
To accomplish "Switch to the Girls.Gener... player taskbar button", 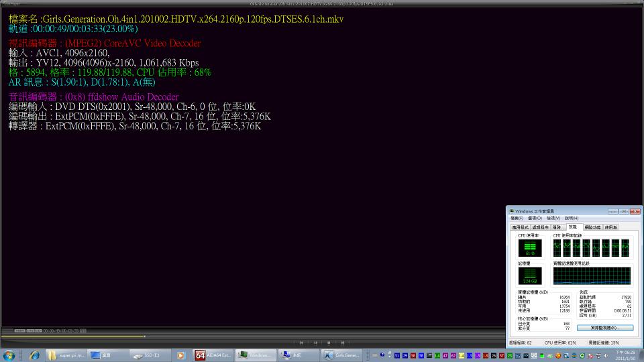I will tap(341, 355).
